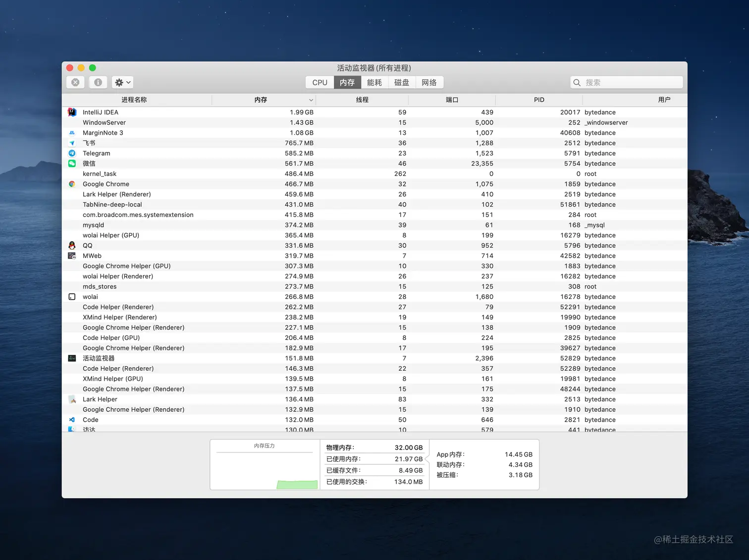Focus the 搜索 search field

click(627, 82)
